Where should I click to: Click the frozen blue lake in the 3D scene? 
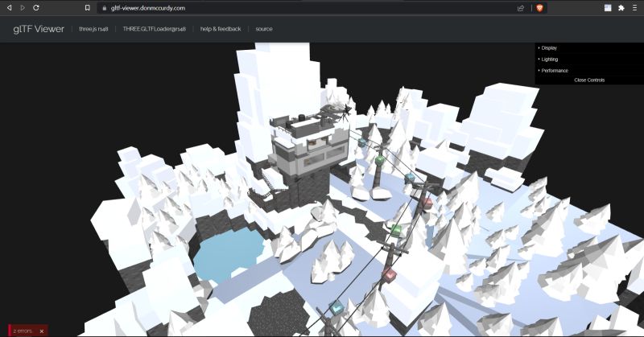pos(228,254)
